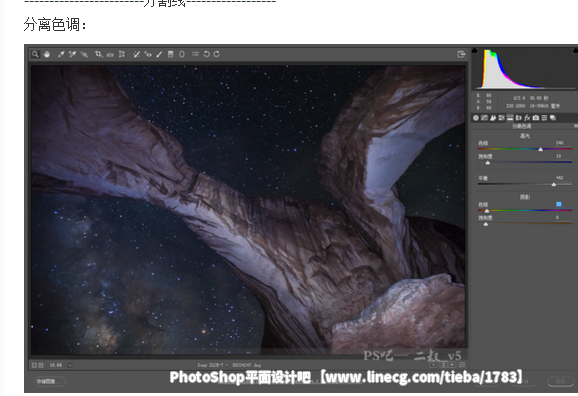Click the zoom percentage value 16.6%

56,365
